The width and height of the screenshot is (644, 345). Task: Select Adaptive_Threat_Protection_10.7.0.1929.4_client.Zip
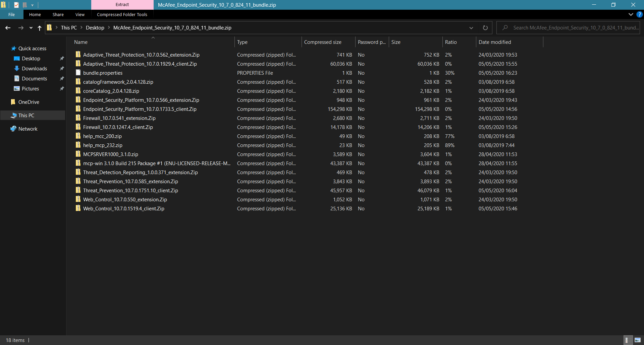(x=140, y=64)
